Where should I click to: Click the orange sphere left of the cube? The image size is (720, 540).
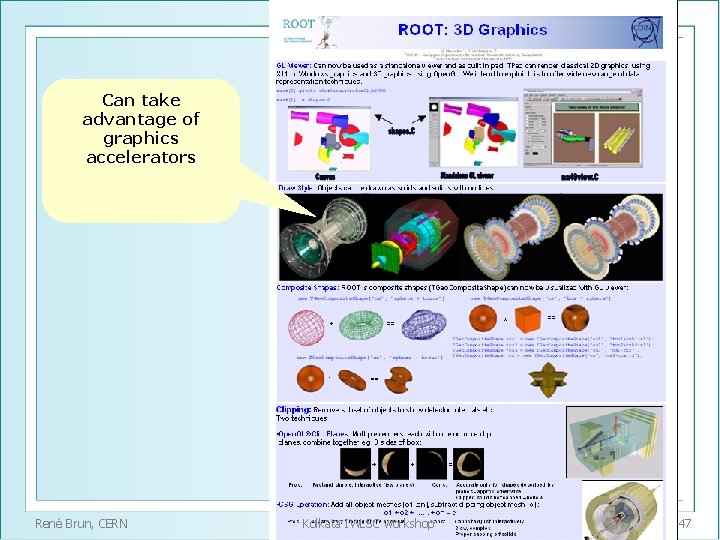click(483, 318)
